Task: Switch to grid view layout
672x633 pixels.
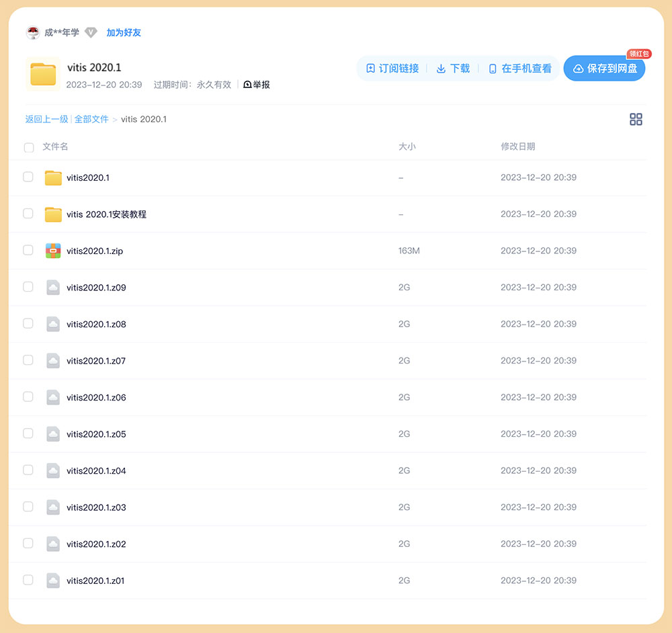Action: (636, 119)
